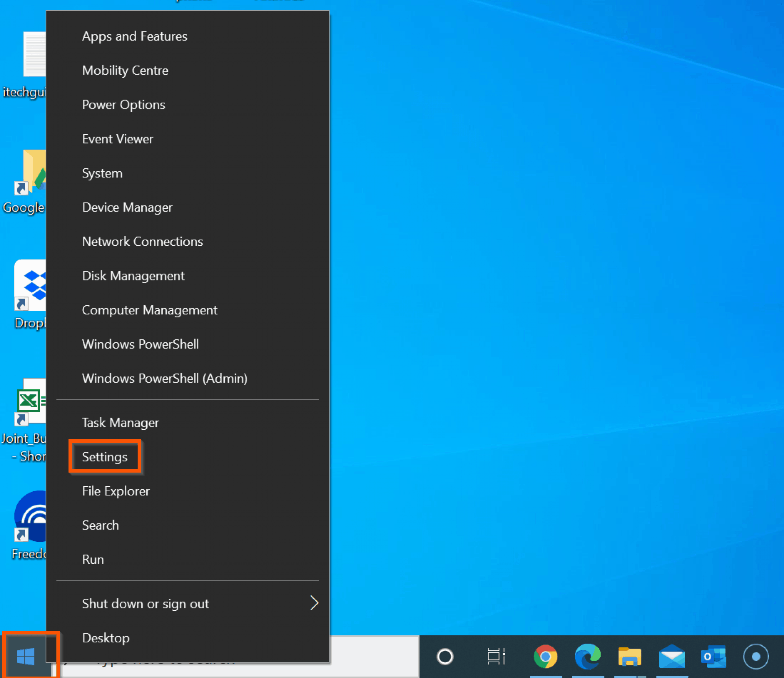Launch Microsoft Edge from taskbar
The height and width of the screenshot is (678, 784).
coord(588,657)
